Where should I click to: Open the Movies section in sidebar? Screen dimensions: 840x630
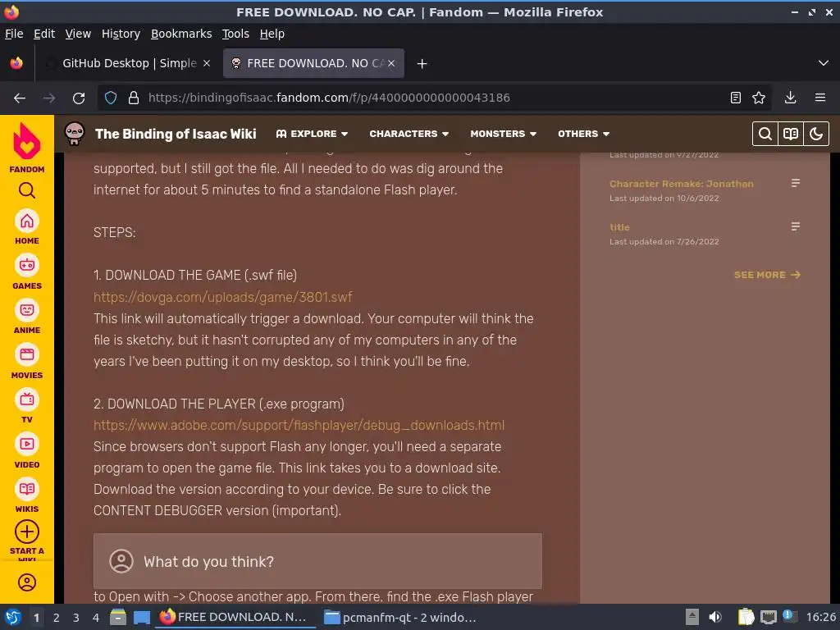[x=27, y=362]
